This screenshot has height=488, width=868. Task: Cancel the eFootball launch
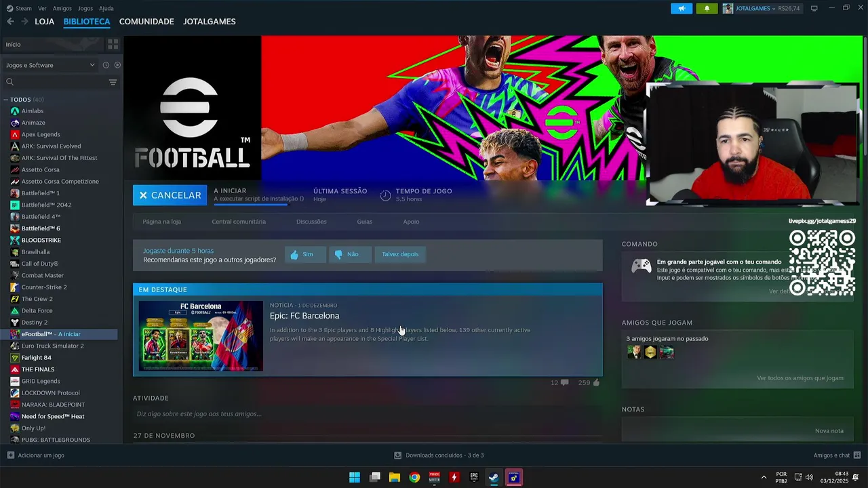170,195
